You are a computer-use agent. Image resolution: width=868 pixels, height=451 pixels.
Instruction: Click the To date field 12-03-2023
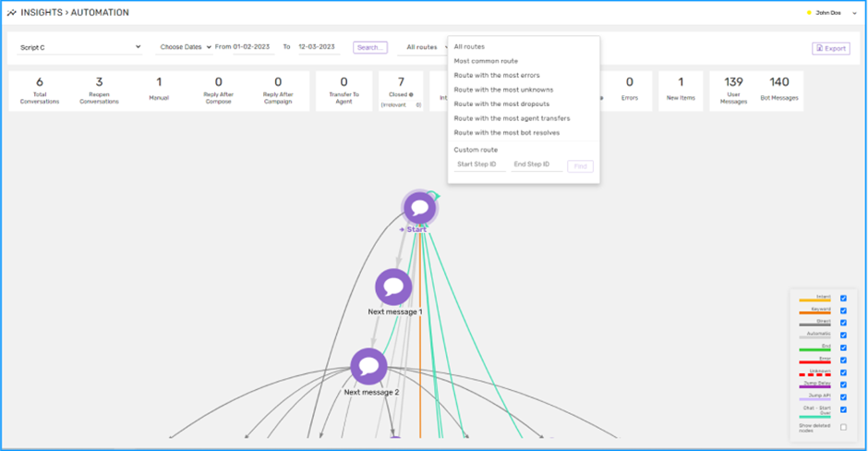(318, 47)
